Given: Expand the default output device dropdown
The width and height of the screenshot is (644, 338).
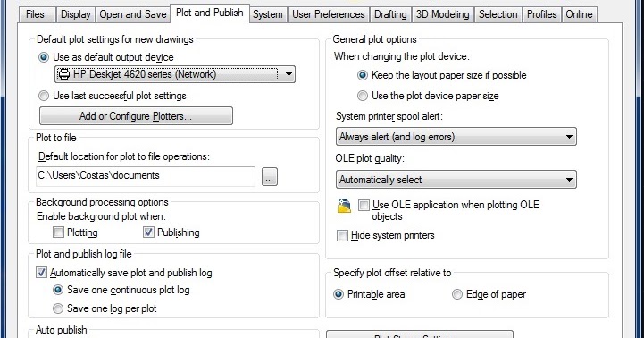Looking at the screenshot, I should coord(289,74).
